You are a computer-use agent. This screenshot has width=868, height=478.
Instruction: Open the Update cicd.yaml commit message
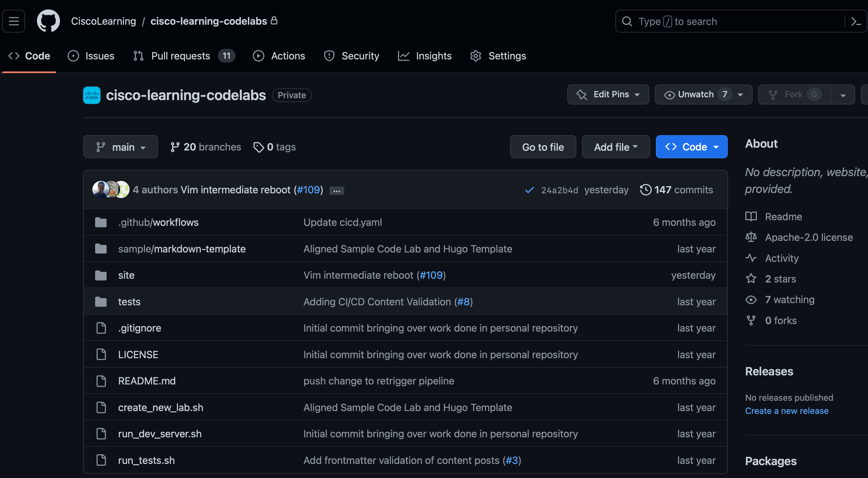(343, 222)
